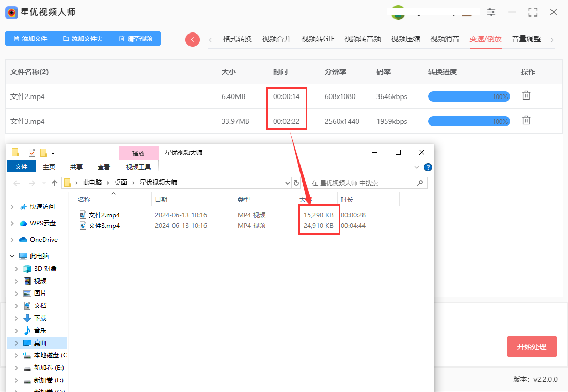Clear the list with 清空视频

pyautogui.click(x=135, y=39)
